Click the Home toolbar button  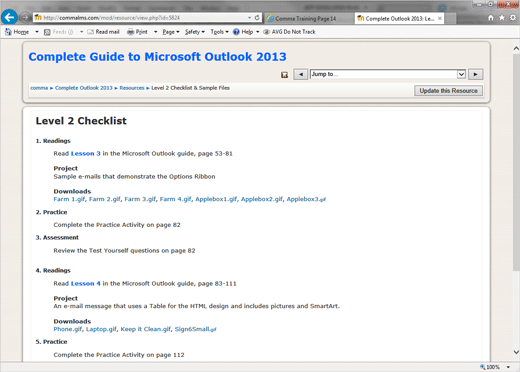(x=17, y=32)
